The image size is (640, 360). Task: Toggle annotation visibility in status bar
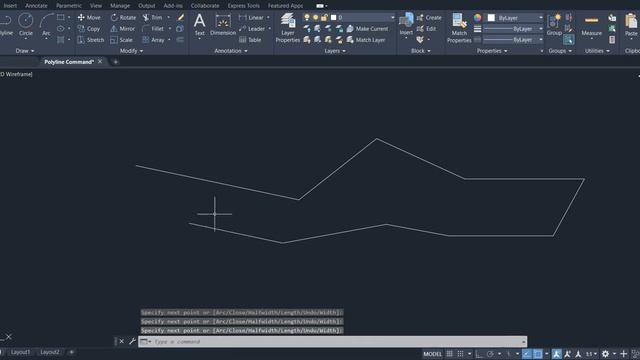tap(557, 354)
